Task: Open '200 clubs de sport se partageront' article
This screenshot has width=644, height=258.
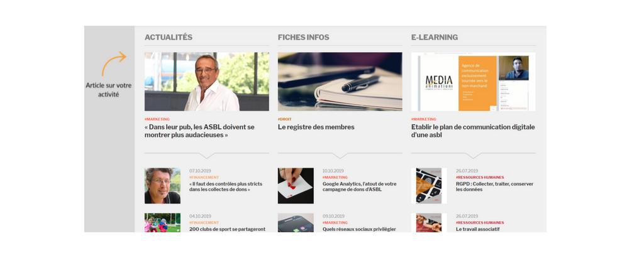Action: [227, 229]
